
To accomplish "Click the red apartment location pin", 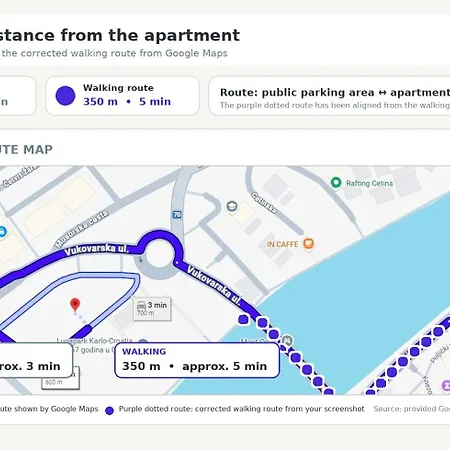I will coord(75,304).
